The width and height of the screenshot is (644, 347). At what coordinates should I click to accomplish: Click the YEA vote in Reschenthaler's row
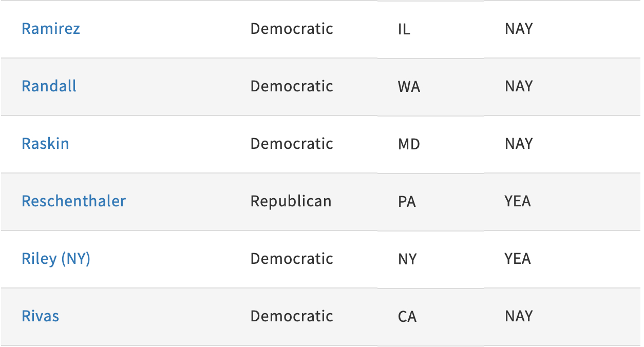(x=518, y=201)
